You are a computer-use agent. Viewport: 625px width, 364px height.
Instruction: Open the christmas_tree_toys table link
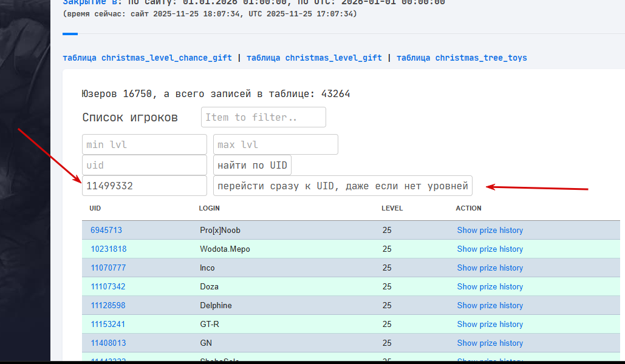[x=462, y=58]
